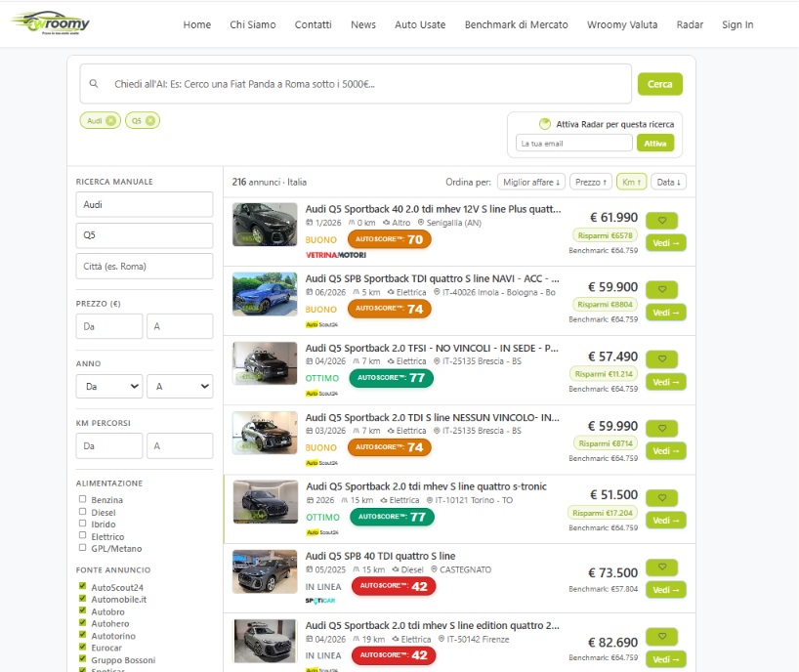799x672 pixels.
Task: Favorite the €59.990 Brescia listing
Action: coord(662,429)
